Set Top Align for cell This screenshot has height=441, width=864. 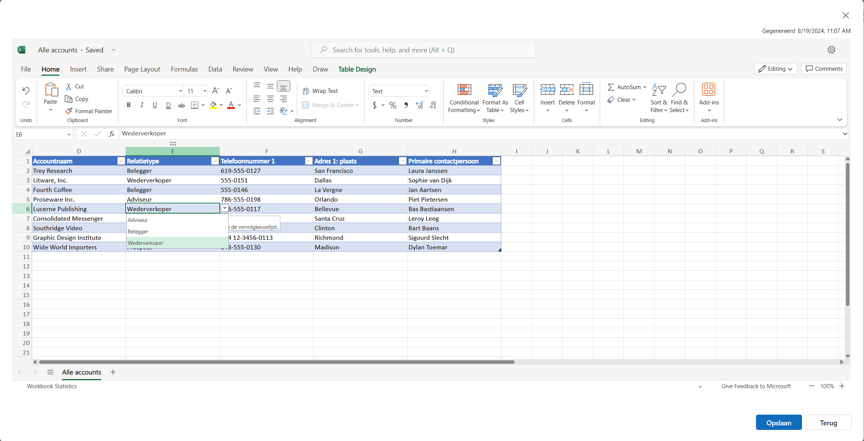pos(257,85)
